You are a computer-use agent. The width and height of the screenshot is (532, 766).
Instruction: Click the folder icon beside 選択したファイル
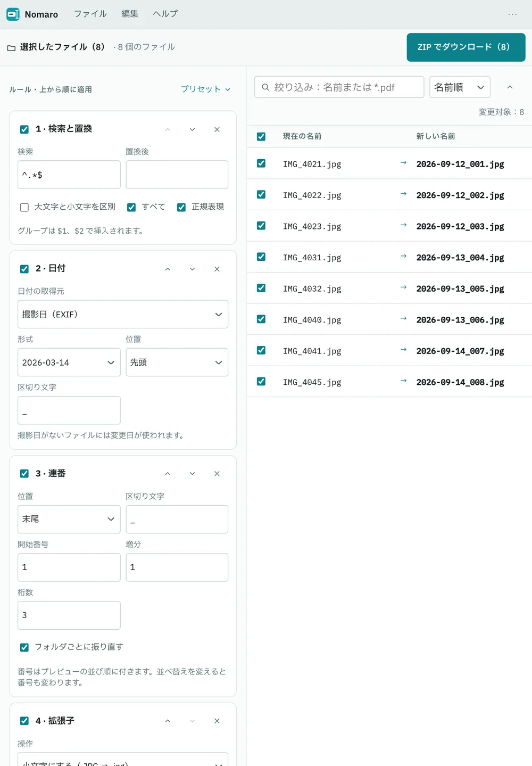tap(11, 48)
